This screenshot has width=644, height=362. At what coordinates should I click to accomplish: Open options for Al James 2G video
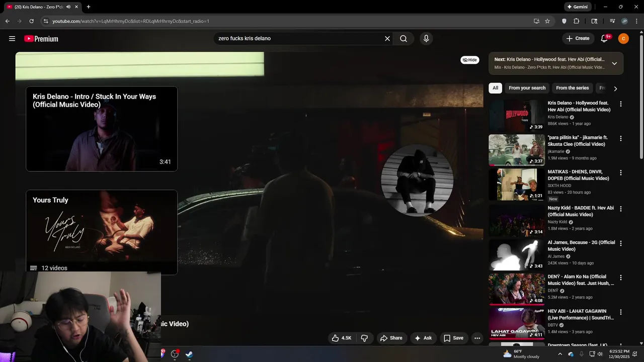(621, 243)
